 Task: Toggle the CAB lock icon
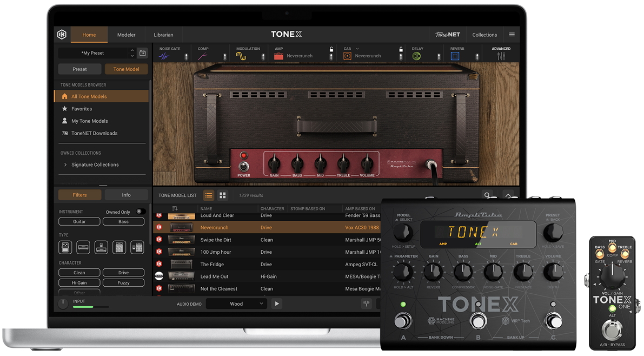[x=401, y=49]
